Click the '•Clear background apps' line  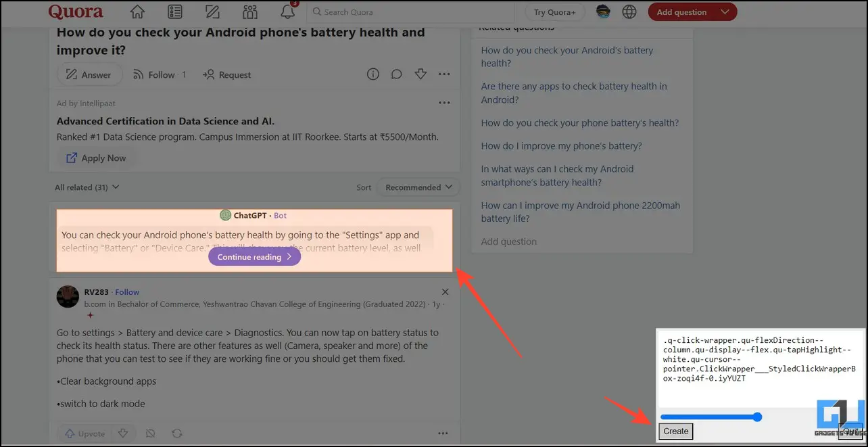coord(107,381)
